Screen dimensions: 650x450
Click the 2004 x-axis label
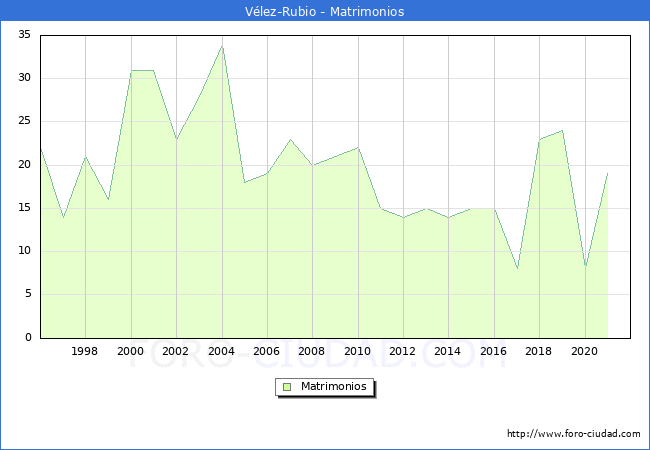[x=221, y=351]
